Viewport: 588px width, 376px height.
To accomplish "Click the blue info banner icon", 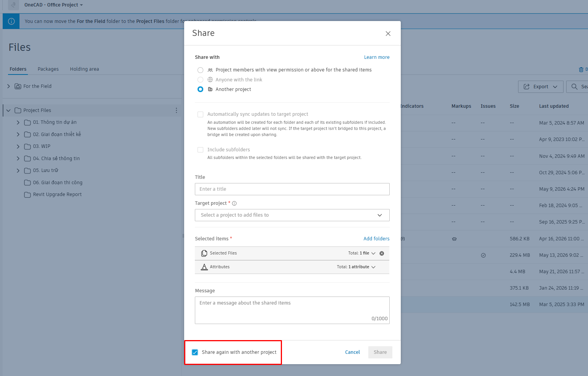I will click(x=11, y=21).
